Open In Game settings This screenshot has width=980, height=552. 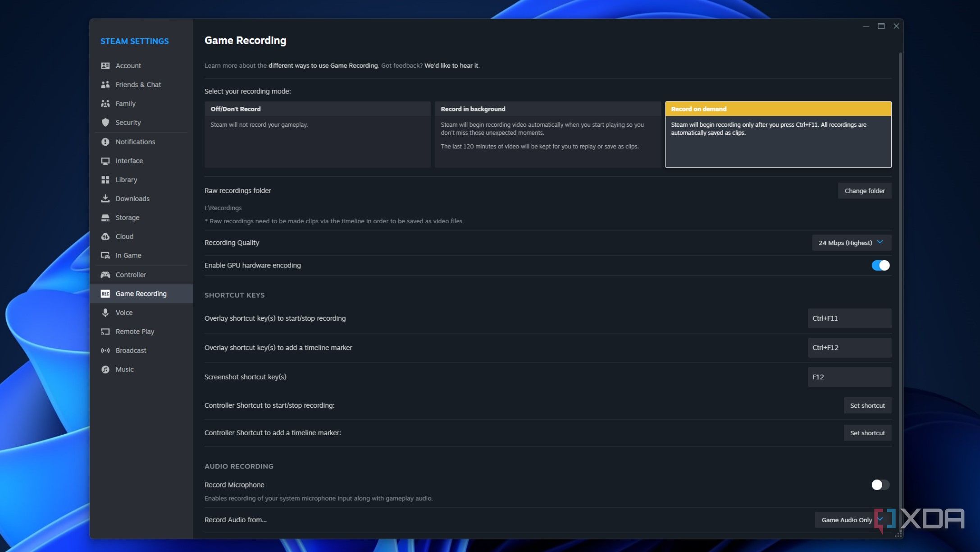141,256
